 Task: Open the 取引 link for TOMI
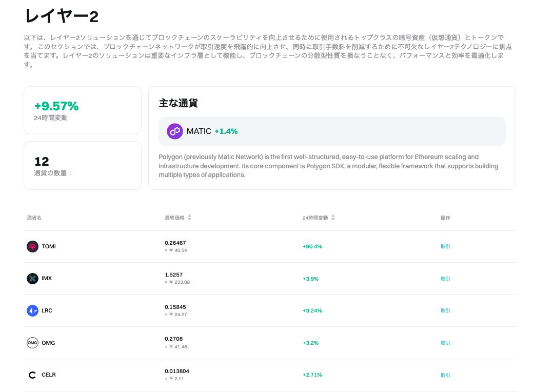[445, 246]
